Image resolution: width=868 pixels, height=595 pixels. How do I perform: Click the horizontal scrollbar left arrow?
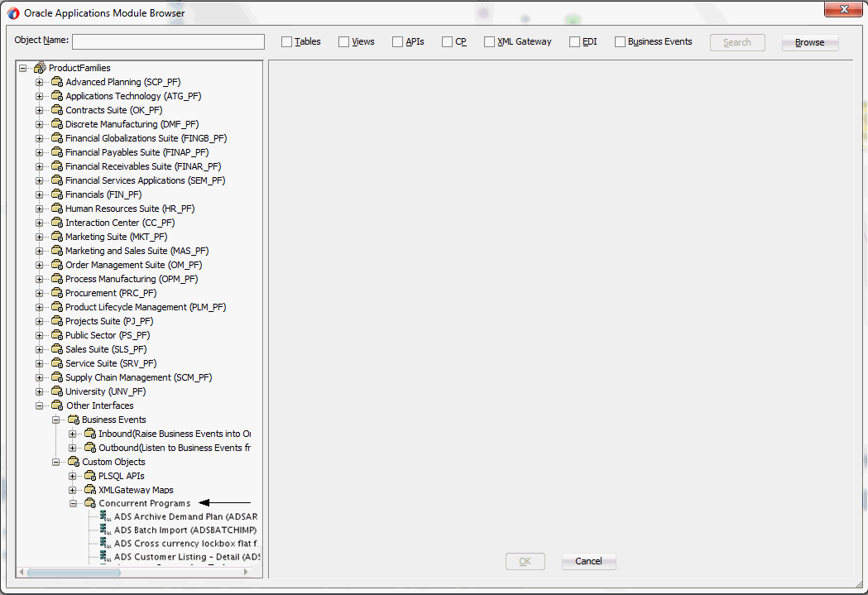(22, 573)
